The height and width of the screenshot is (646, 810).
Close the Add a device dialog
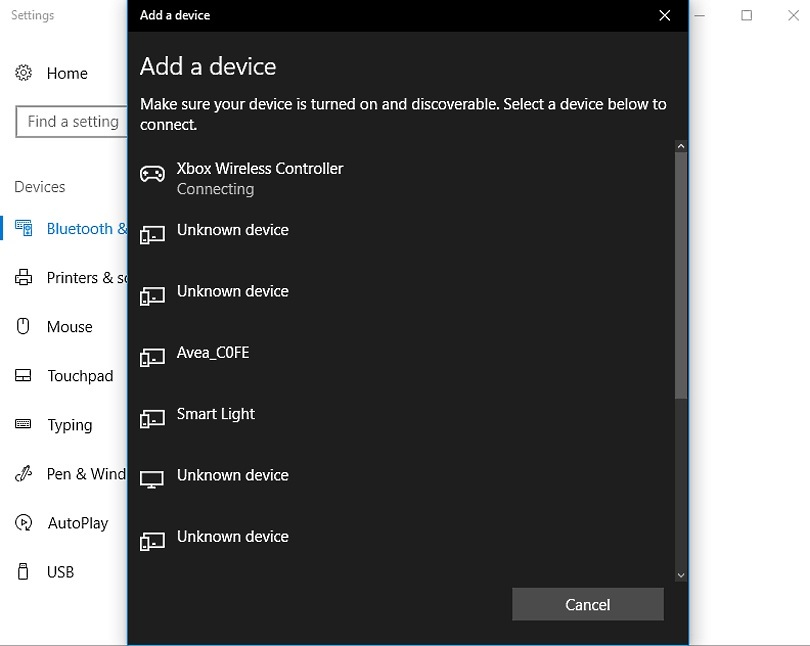coord(664,15)
